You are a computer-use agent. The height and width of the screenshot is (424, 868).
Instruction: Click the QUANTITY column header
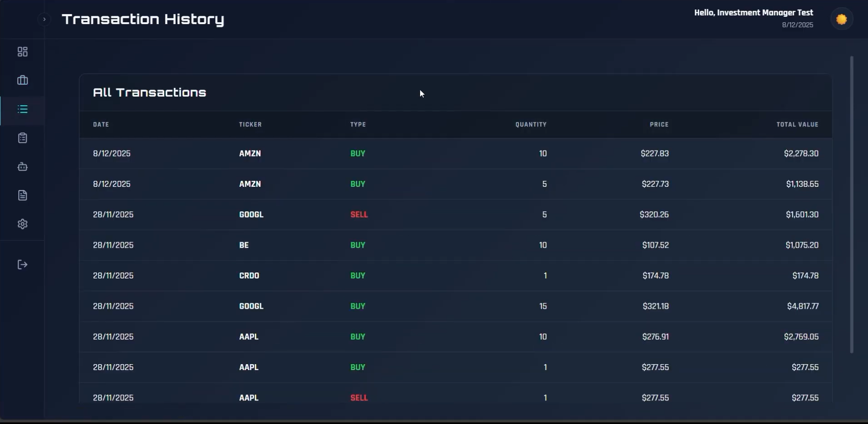point(530,125)
